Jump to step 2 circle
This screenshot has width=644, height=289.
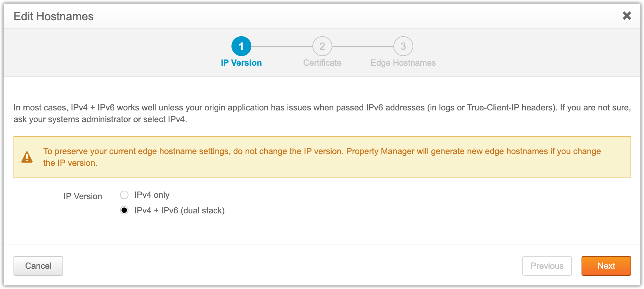(322, 46)
